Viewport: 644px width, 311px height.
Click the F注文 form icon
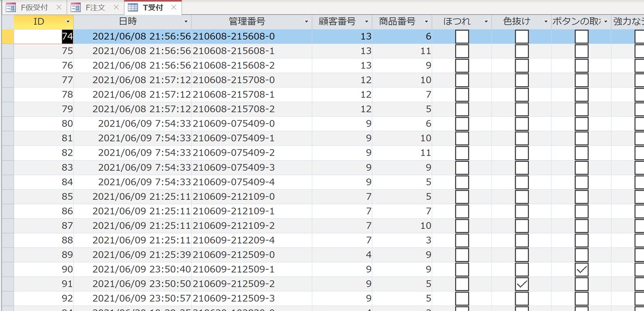(76, 7)
